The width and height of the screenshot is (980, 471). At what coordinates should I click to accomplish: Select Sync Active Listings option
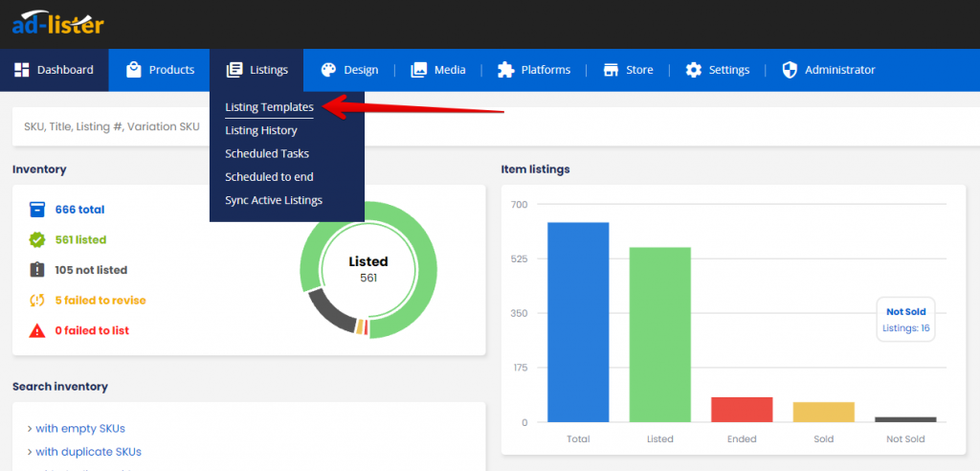click(x=274, y=200)
